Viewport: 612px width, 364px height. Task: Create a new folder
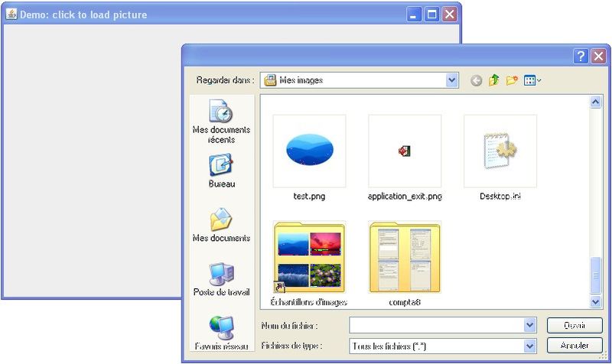[x=512, y=80]
